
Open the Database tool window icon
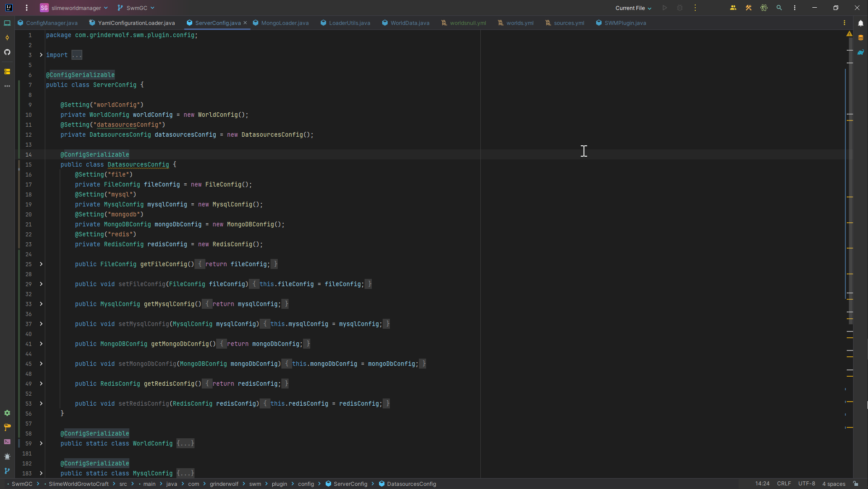coord(861,38)
